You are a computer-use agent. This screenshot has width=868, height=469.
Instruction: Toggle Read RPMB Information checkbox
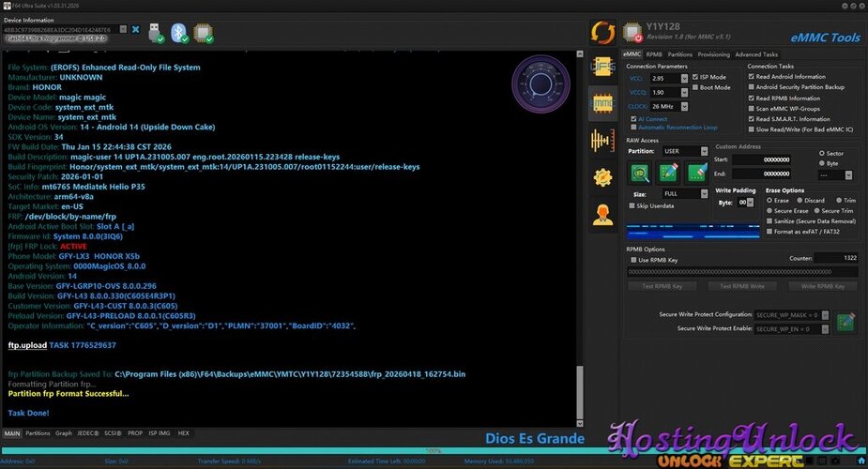click(x=752, y=98)
